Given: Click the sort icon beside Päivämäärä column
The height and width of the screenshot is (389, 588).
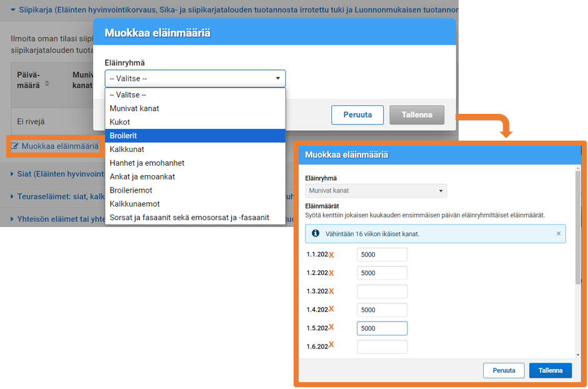Looking at the screenshot, I should coord(47,84).
